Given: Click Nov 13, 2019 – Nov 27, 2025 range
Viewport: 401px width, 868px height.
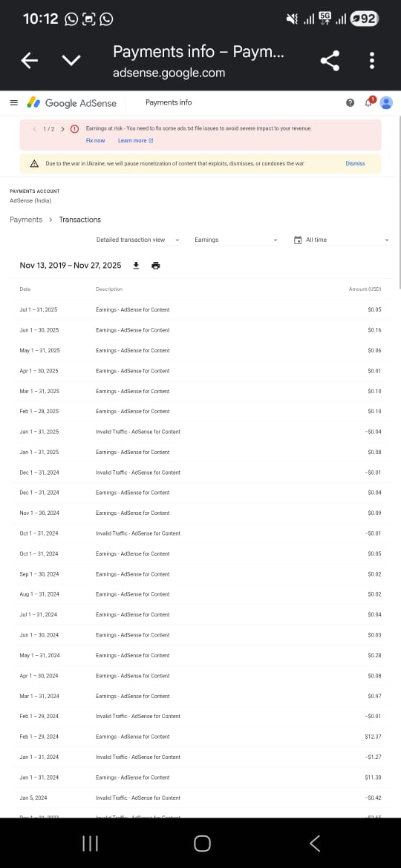Looking at the screenshot, I should pyautogui.click(x=71, y=266).
